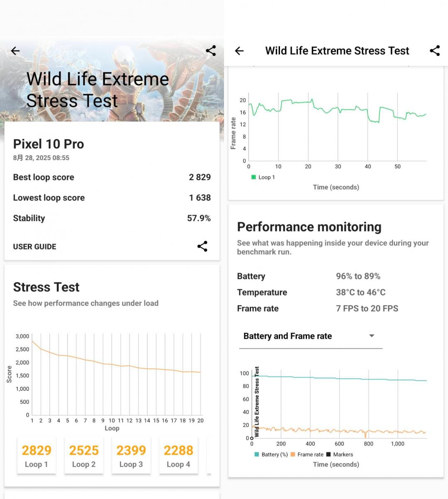
Task: Tap the battery line in the monitoring chart
Action: coord(340,378)
